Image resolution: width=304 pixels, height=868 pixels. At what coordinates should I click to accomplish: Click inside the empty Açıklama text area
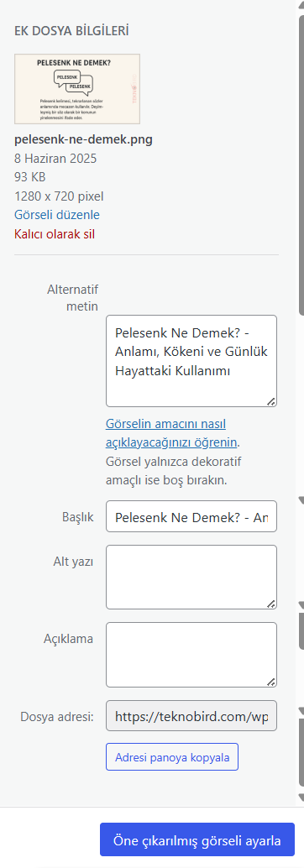click(x=191, y=654)
